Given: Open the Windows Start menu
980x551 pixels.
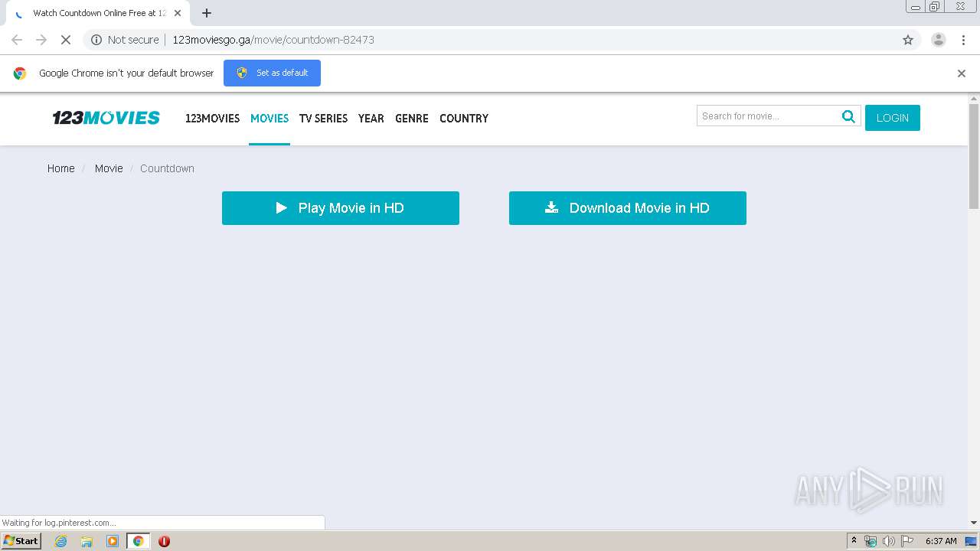Looking at the screenshot, I should tap(21, 541).
